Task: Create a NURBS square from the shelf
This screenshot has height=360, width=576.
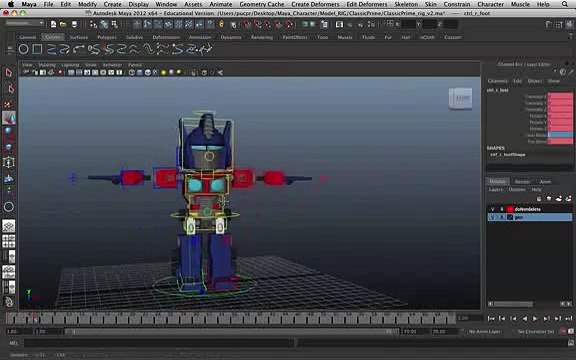Action: [37, 49]
